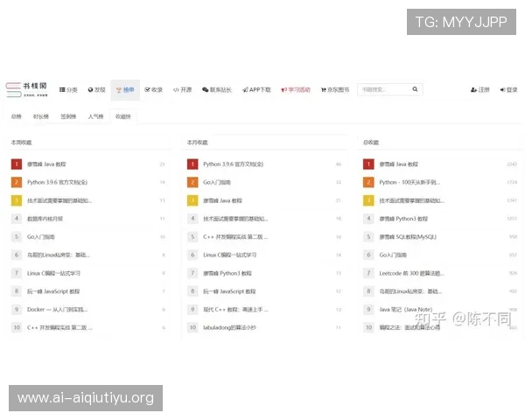Image resolution: width=525 pixels, height=420 pixels.
Task: Click the orange rank 2 badge under 本月收藏
Action: click(x=192, y=182)
